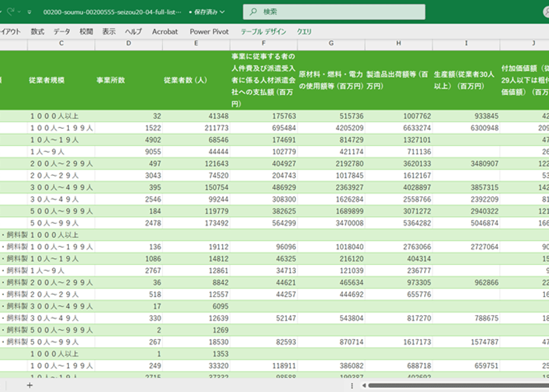Open the Redo history dropdown arrow
This screenshot has height=392, width=549.
click(19, 12)
